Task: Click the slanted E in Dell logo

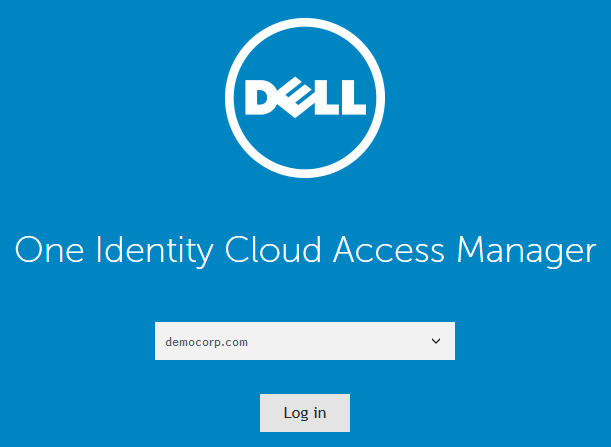Action: point(292,99)
